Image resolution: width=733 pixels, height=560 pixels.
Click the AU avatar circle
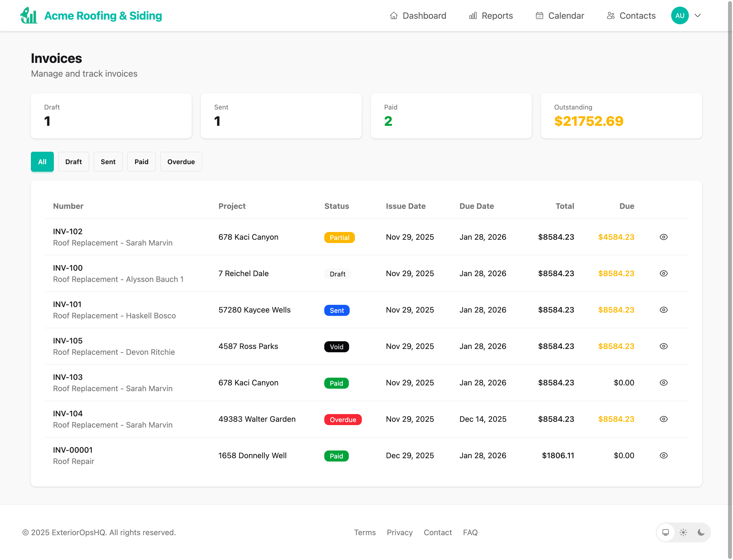click(680, 15)
